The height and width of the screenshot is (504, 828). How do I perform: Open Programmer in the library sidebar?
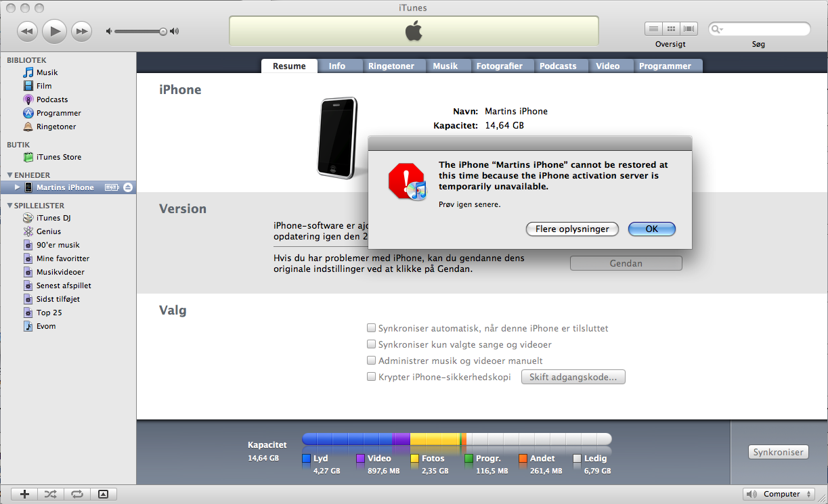point(28,113)
